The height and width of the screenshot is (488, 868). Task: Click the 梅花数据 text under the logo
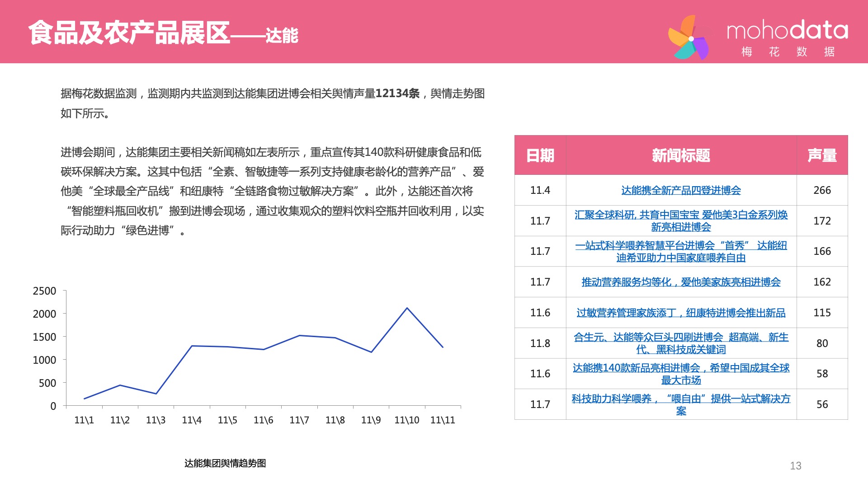pos(788,52)
